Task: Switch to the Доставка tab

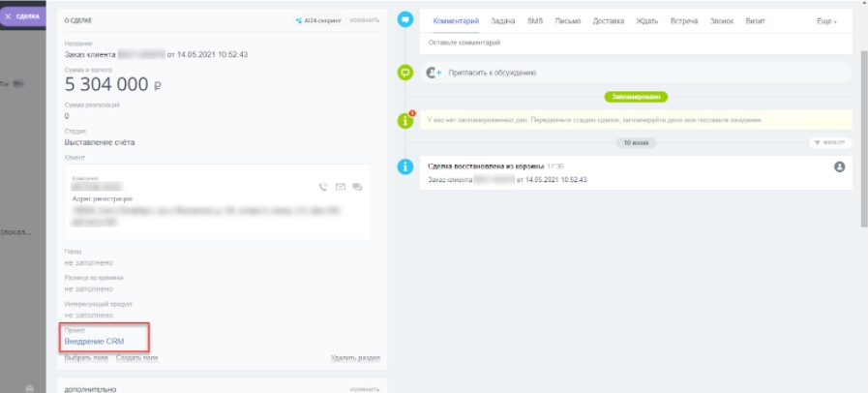Action: [606, 20]
